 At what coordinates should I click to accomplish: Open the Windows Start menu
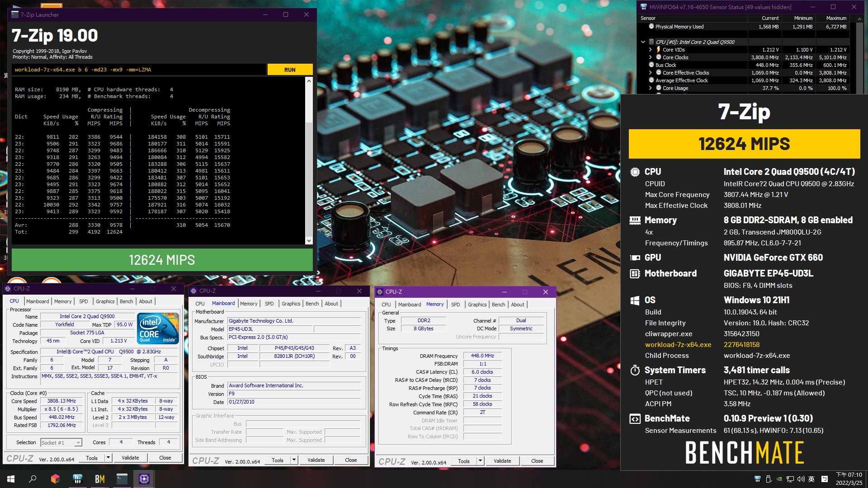[11, 479]
